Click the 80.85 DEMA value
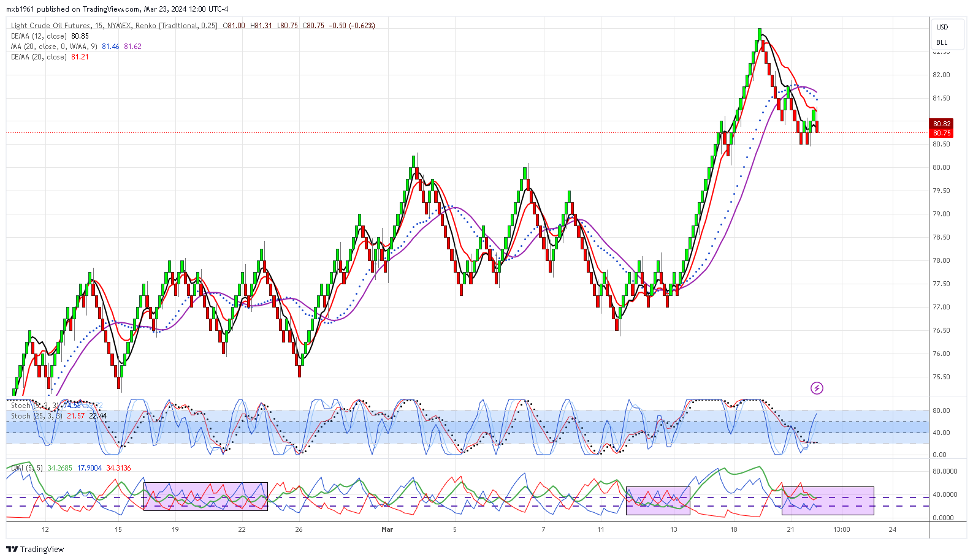 click(80, 36)
